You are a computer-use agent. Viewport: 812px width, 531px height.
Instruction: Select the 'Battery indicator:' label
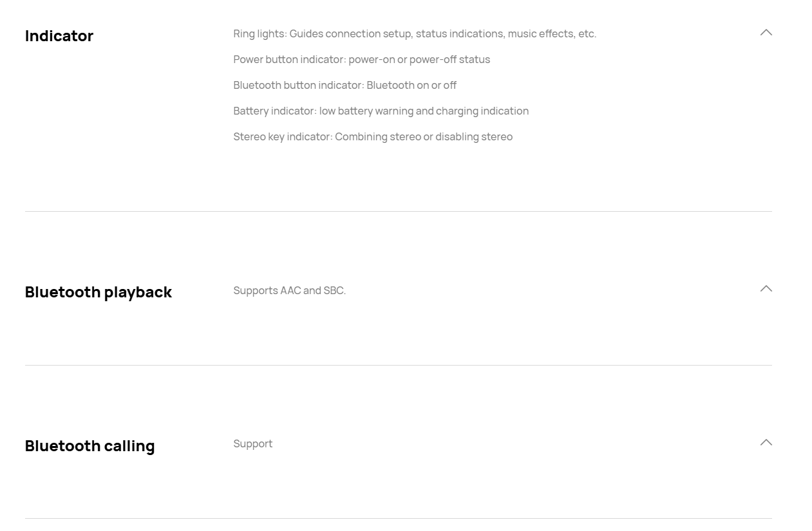[x=275, y=111]
